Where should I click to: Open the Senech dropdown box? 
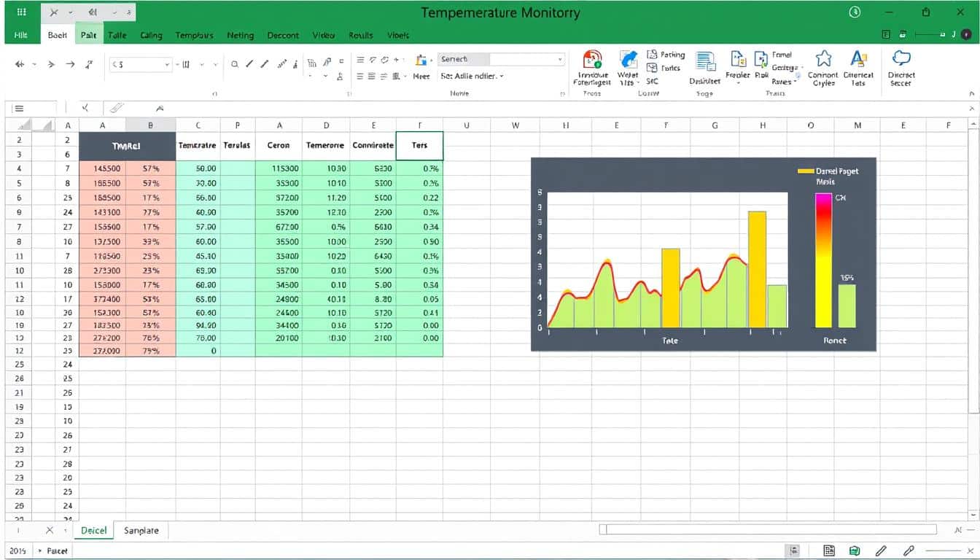[x=502, y=59]
